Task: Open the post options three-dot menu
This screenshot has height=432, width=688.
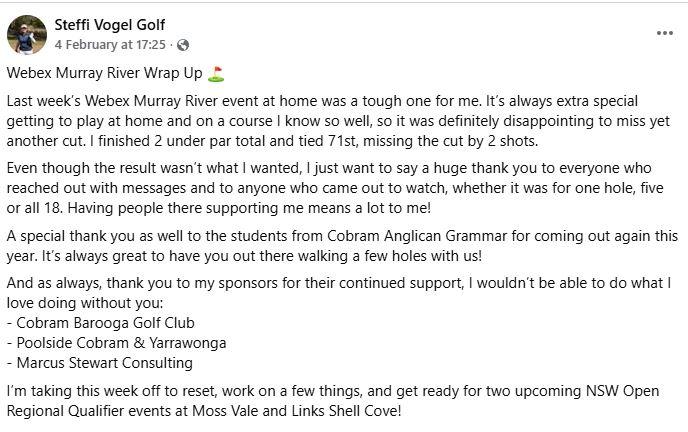Action: tap(664, 33)
